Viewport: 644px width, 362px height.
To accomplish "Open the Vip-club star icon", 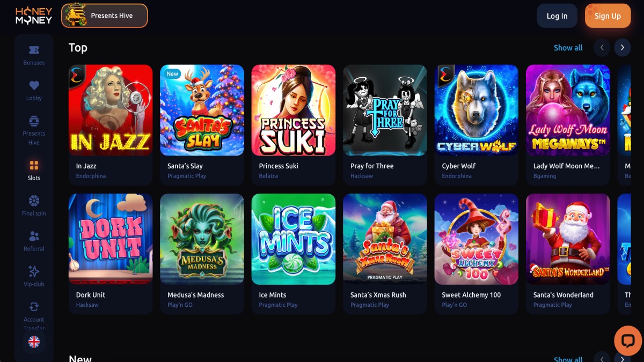I will [x=34, y=271].
